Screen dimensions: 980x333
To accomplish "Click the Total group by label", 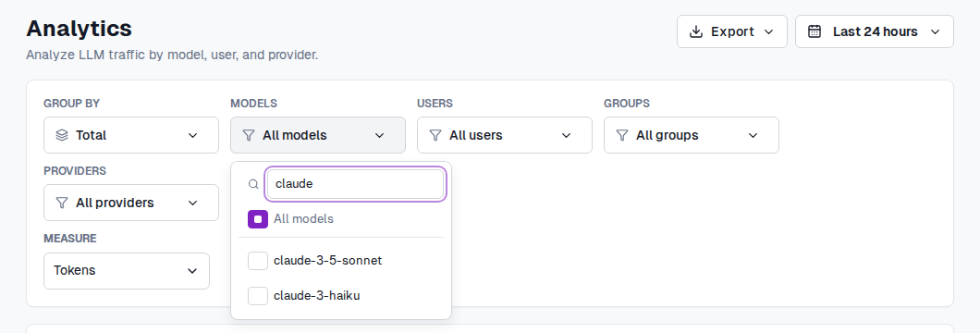I will (92, 135).
